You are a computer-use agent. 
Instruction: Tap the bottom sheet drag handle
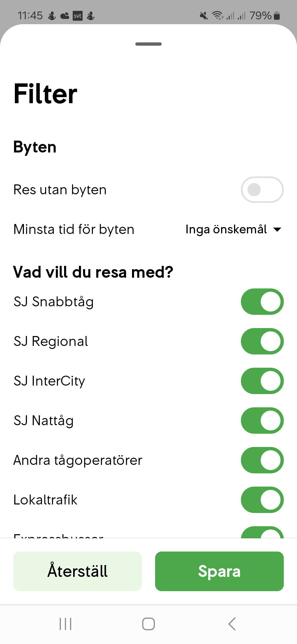[x=148, y=44]
